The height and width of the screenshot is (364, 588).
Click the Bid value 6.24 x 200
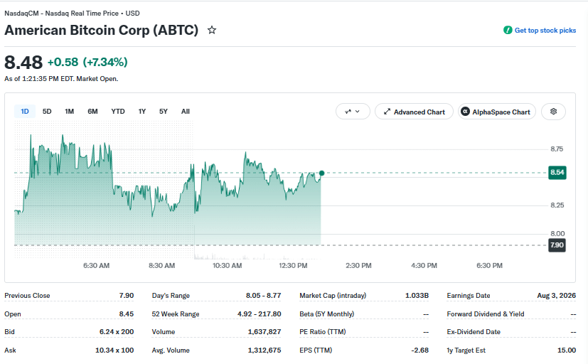[x=117, y=332]
